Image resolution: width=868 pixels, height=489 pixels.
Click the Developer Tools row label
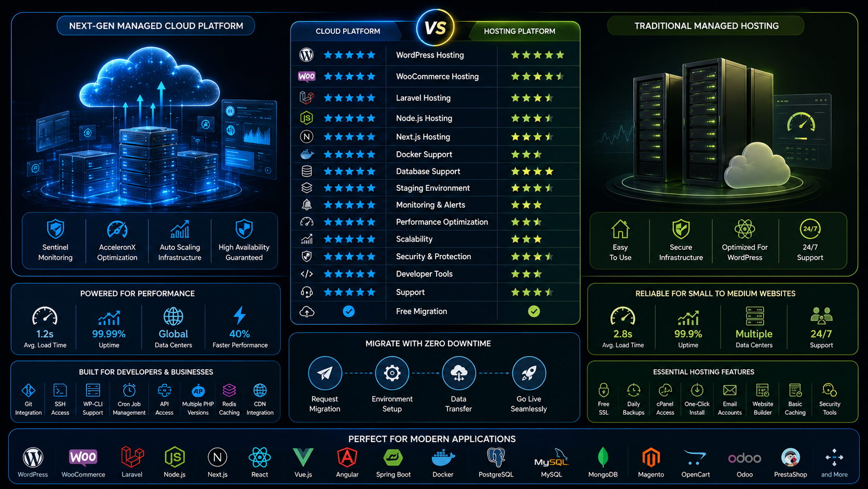point(424,274)
